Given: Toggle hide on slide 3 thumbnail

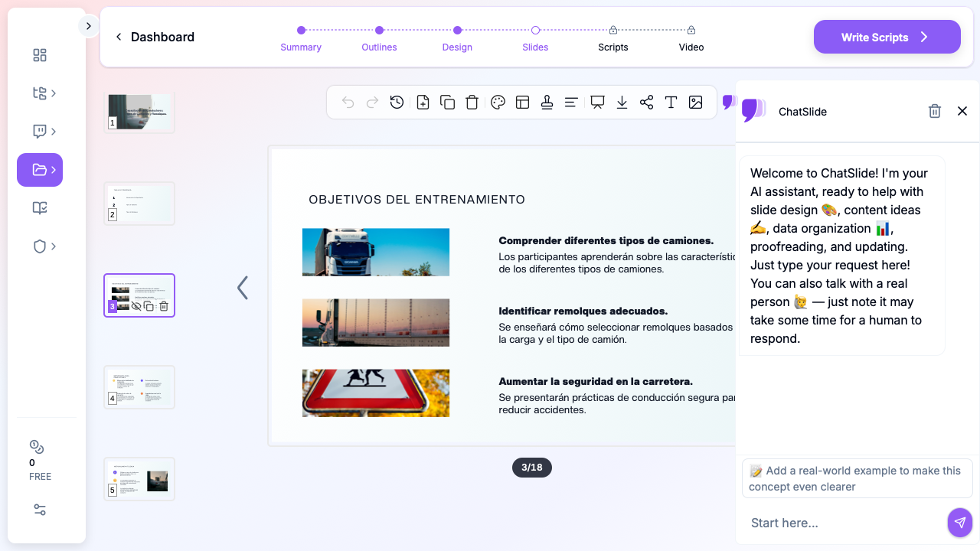Looking at the screenshot, I should click(x=136, y=306).
